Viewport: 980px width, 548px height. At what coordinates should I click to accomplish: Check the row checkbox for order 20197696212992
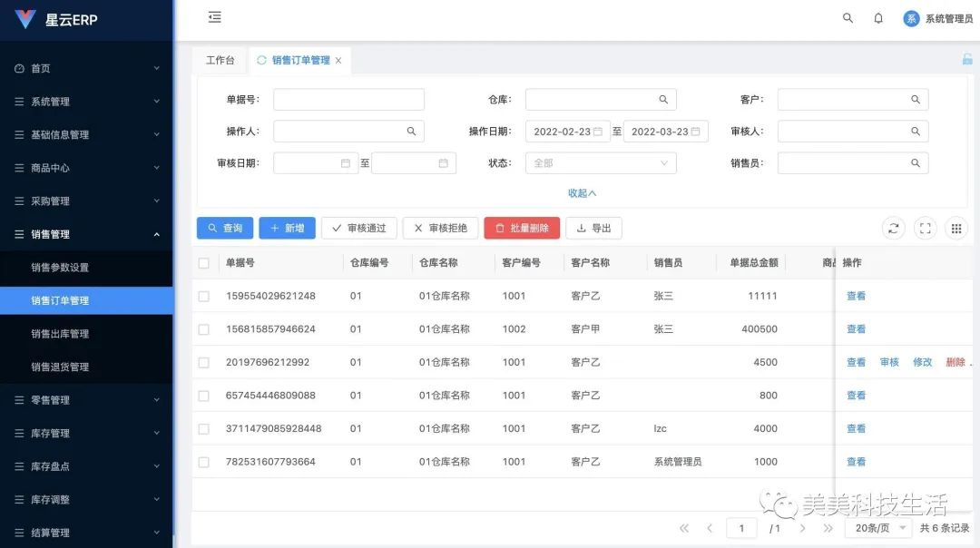tap(203, 361)
